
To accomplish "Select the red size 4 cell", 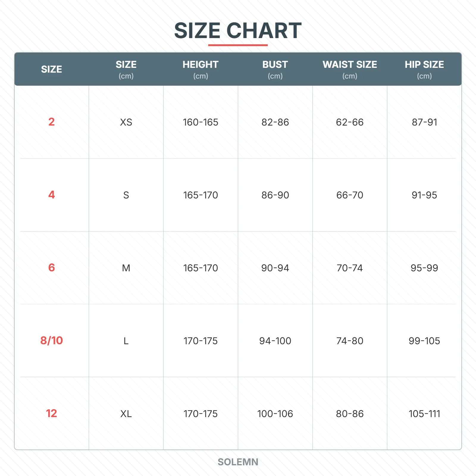I will (x=51, y=195).
